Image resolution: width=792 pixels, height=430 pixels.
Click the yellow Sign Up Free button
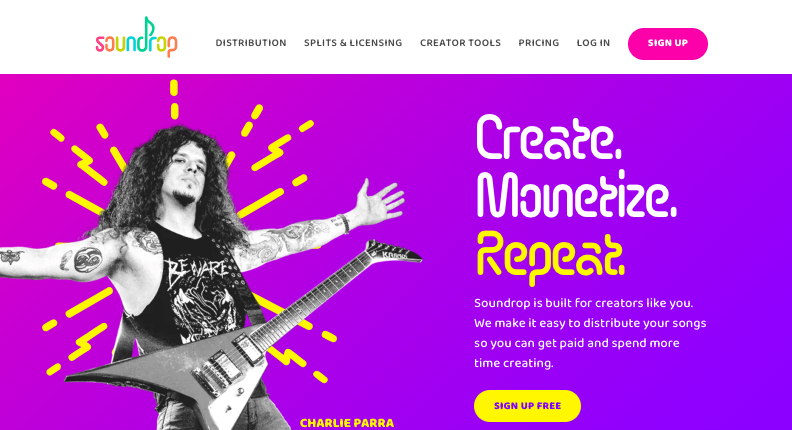527,406
